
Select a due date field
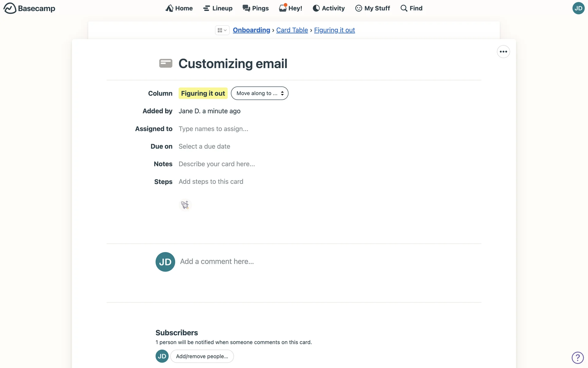point(204,147)
